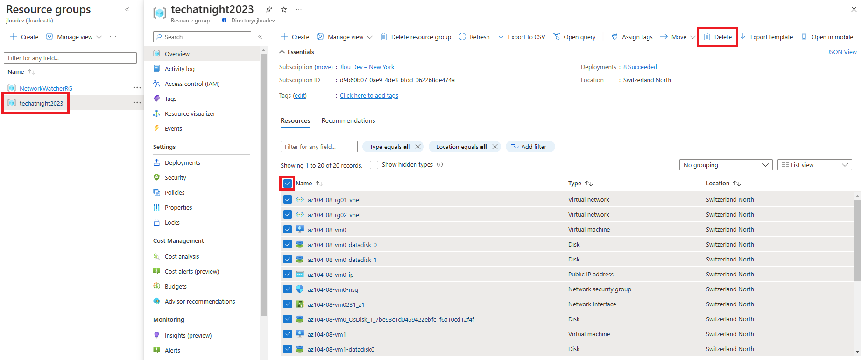This screenshot has width=868, height=360.
Task: Expand Manage view in Resource groups pane
Action: (74, 37)
